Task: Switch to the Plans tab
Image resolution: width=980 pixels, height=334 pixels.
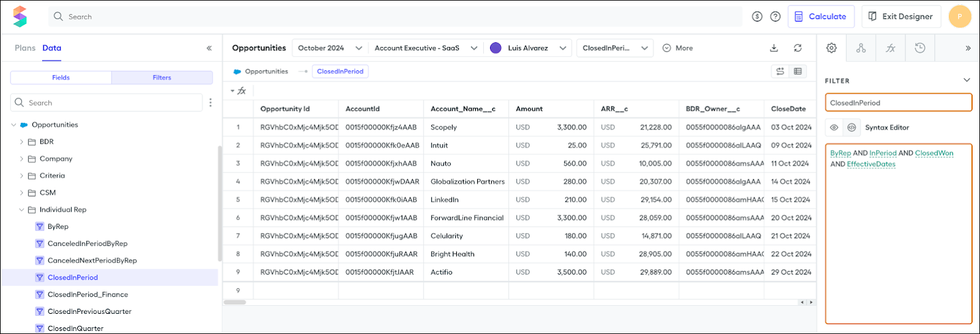Action: (x=25, y=48)
